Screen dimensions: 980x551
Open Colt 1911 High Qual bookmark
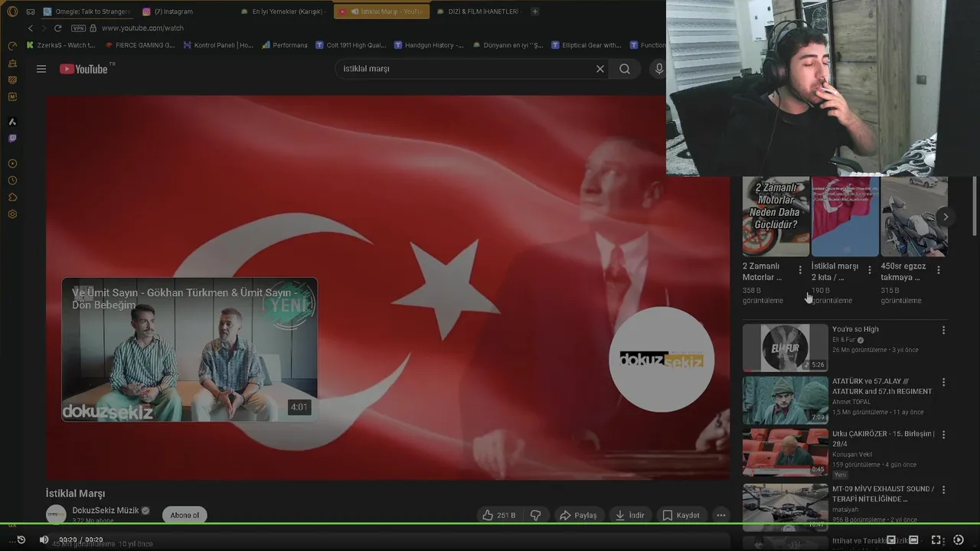[x=351, y=45]
